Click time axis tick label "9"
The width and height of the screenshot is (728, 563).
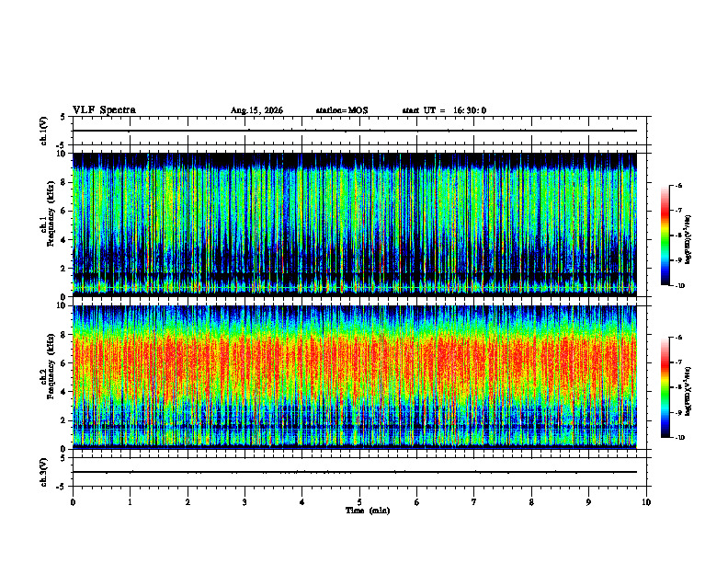tap(588, 502)
